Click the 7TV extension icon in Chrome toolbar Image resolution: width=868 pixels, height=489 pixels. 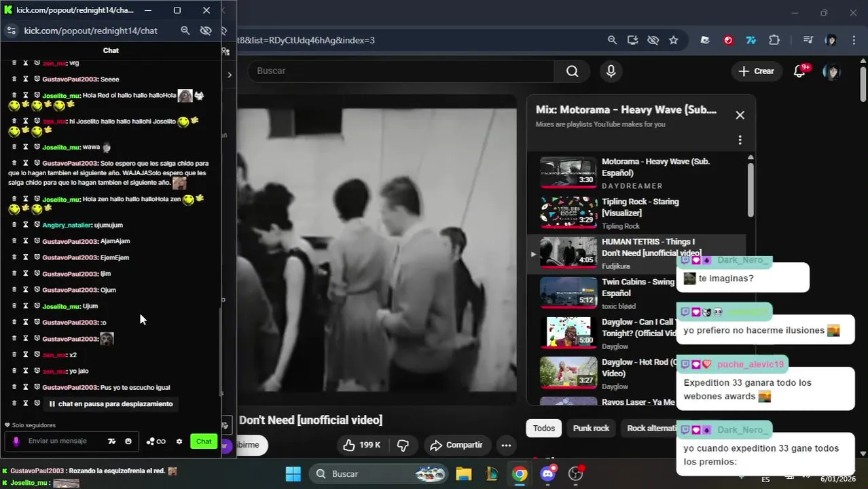tap(751, 40)
